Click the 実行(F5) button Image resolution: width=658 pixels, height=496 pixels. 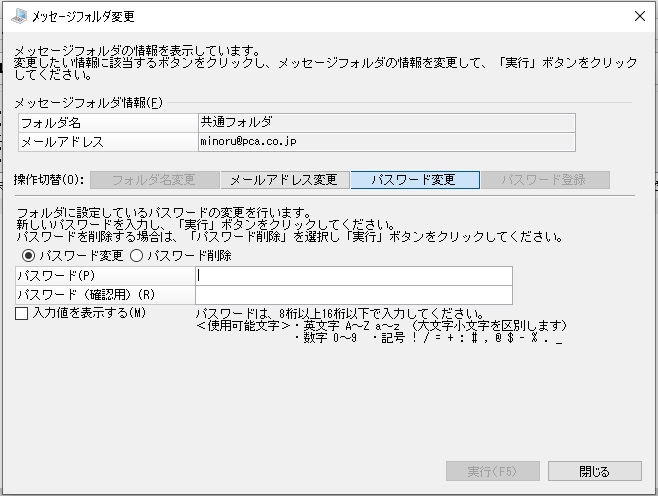point(493,471)
